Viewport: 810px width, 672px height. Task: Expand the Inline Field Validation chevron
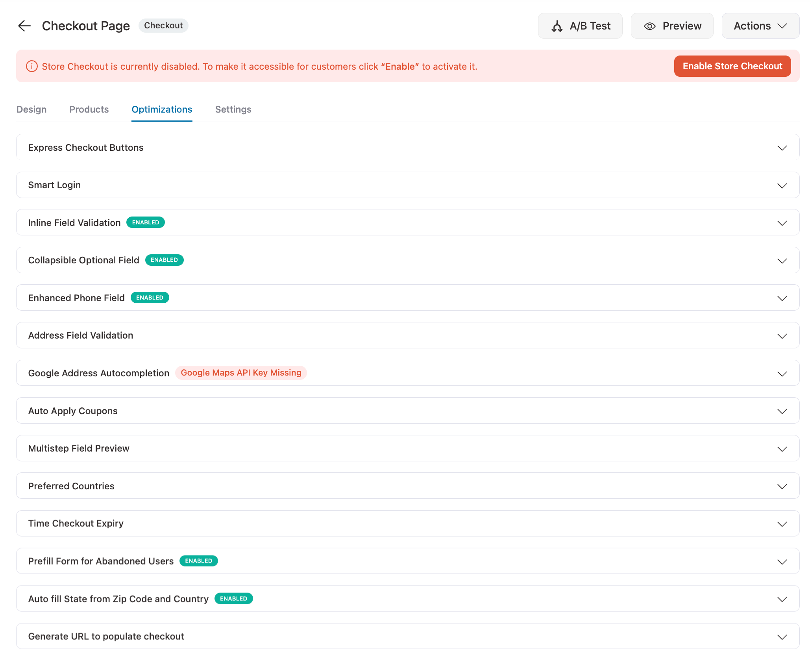pos(782,223)
